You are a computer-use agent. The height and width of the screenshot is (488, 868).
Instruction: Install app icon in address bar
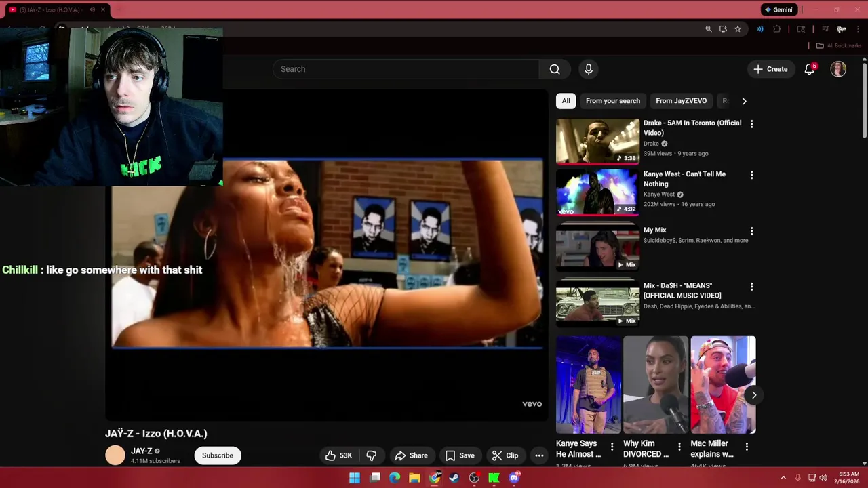tap(723, 29)
